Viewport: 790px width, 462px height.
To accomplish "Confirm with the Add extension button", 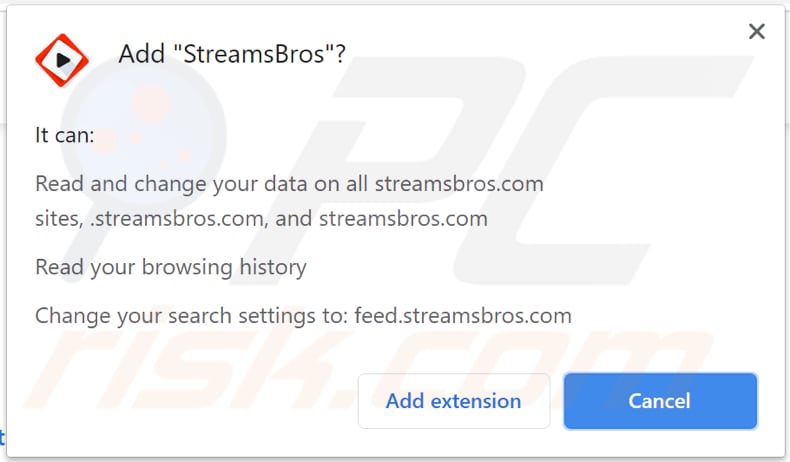I will pyautogui.click(x=453, y=401).
